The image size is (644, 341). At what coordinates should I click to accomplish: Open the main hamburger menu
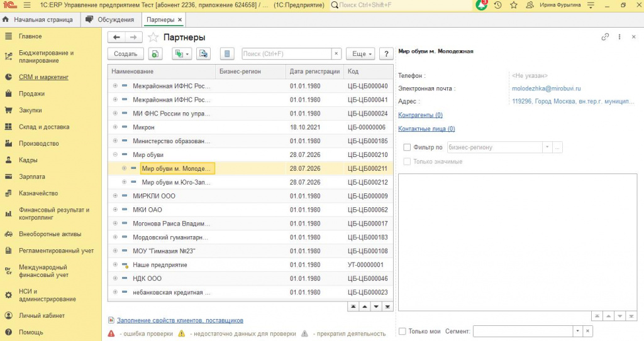click(x=27, y=5)
